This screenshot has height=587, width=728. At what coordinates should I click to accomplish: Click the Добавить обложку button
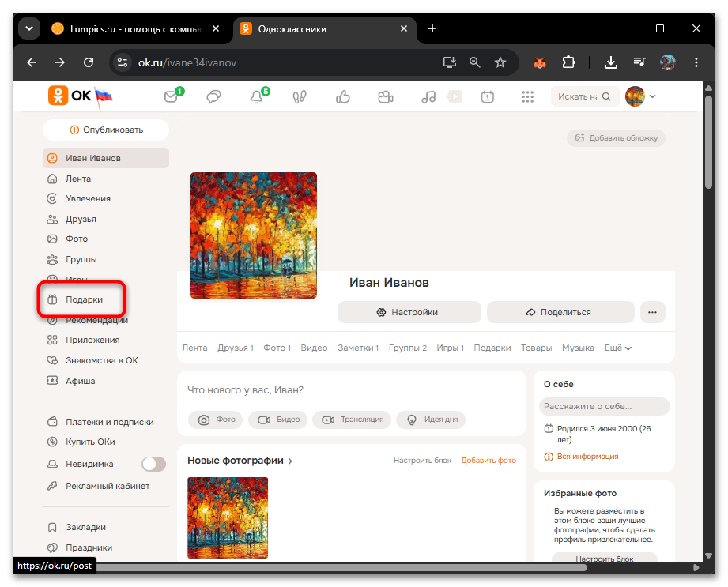(616, 137)
